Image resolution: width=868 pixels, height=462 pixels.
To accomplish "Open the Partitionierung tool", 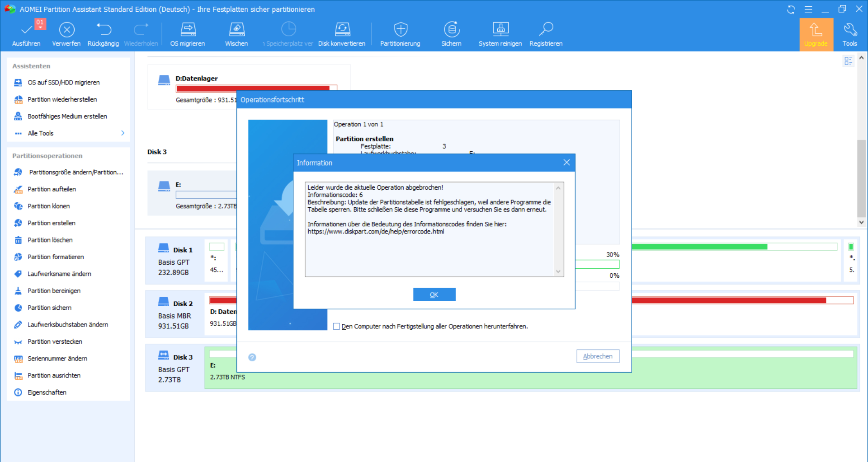I will tap(400, 34).
